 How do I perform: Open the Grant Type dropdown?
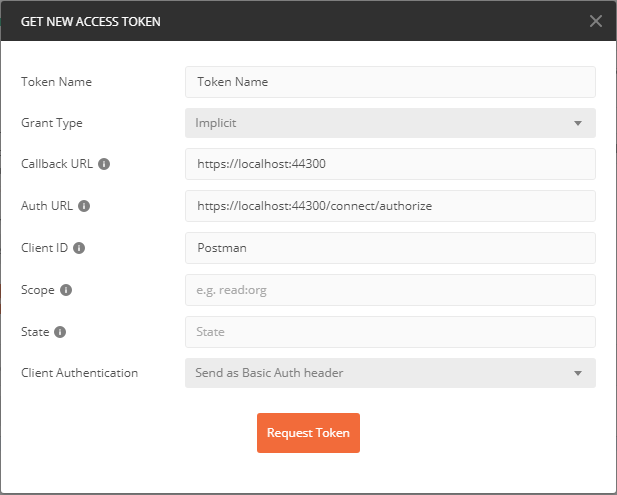point(390,123)
